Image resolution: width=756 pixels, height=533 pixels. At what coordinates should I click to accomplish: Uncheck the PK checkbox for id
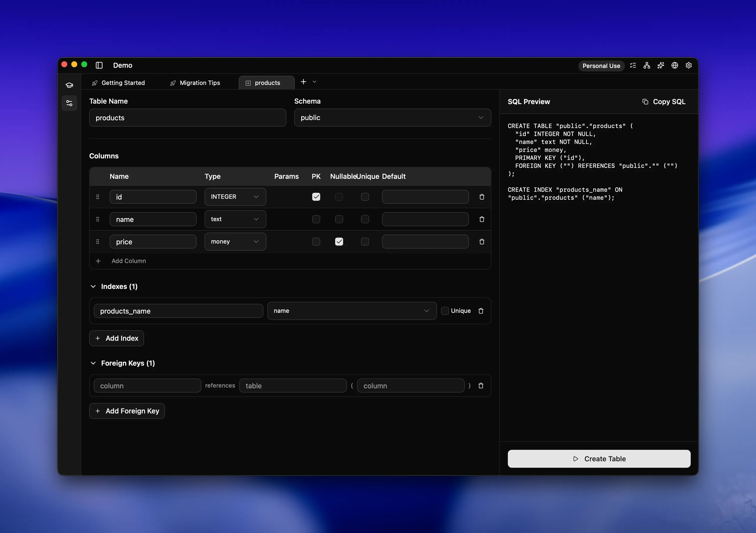pos(316,197)
